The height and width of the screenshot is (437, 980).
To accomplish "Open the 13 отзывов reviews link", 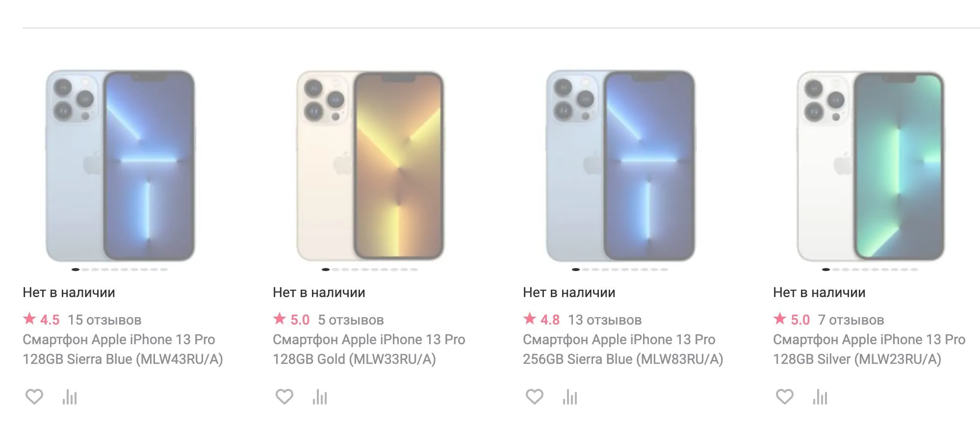I will (x=605, y=320).
